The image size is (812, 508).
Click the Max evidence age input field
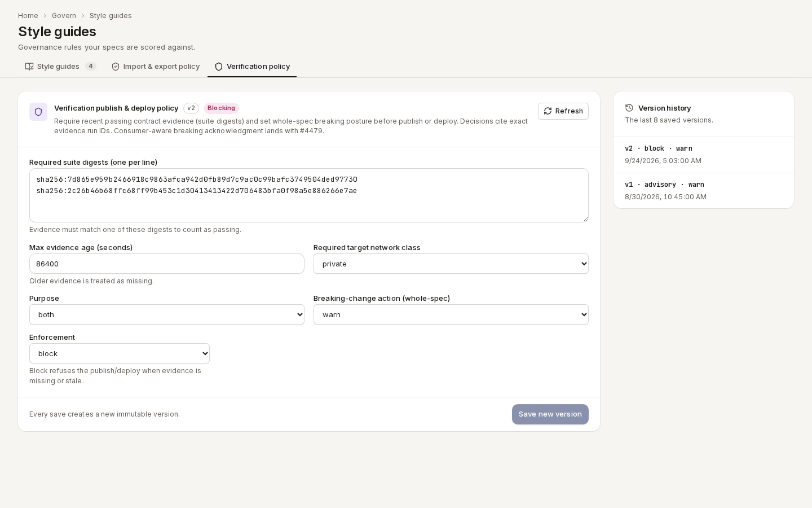167,264
